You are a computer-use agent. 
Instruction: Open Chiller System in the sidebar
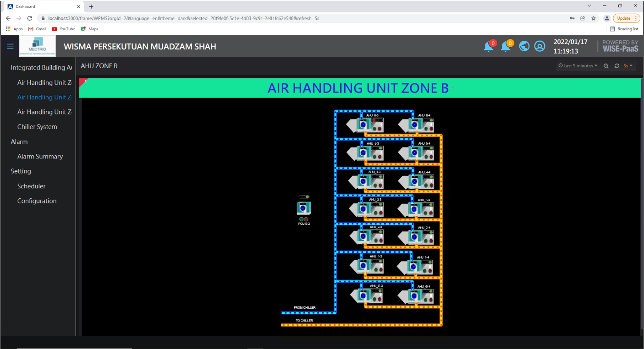(x=37, y=127)
